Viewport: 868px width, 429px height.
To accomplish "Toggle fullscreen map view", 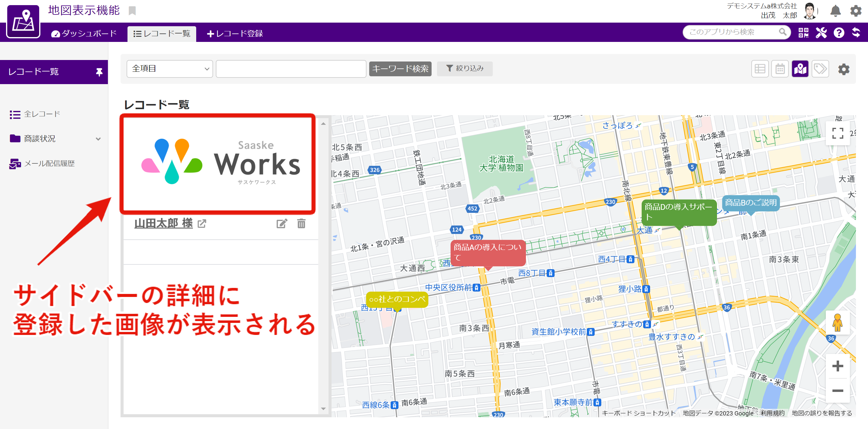I will 838,133.
